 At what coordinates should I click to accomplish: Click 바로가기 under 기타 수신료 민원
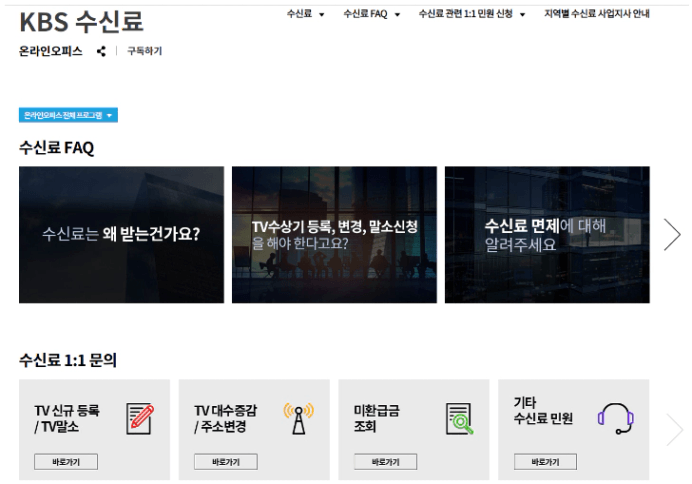point(545,462)
